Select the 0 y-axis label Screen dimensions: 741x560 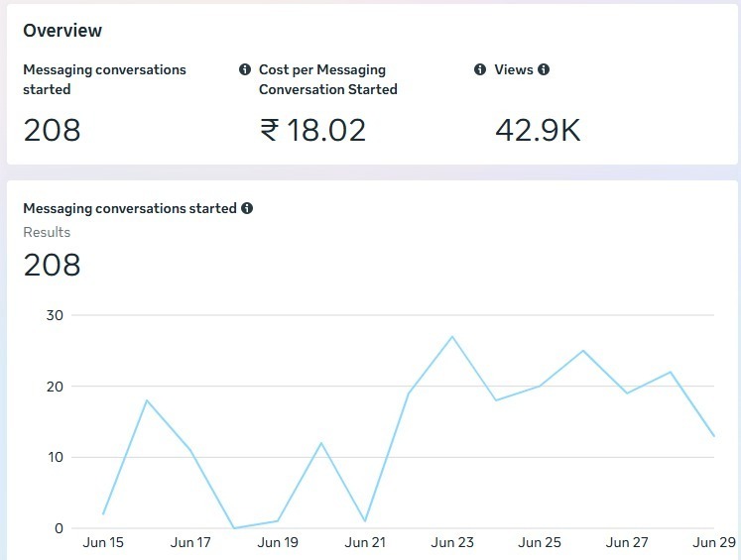[60, 528]
